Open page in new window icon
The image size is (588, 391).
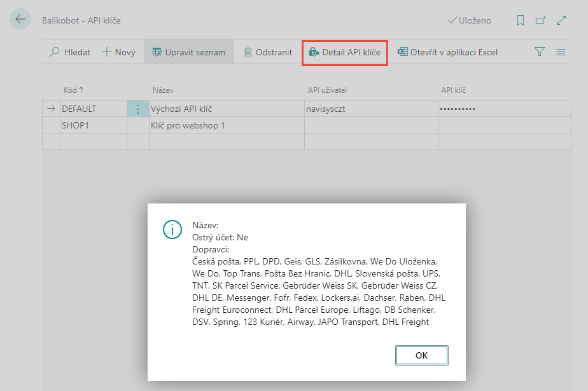pos(540,20)
